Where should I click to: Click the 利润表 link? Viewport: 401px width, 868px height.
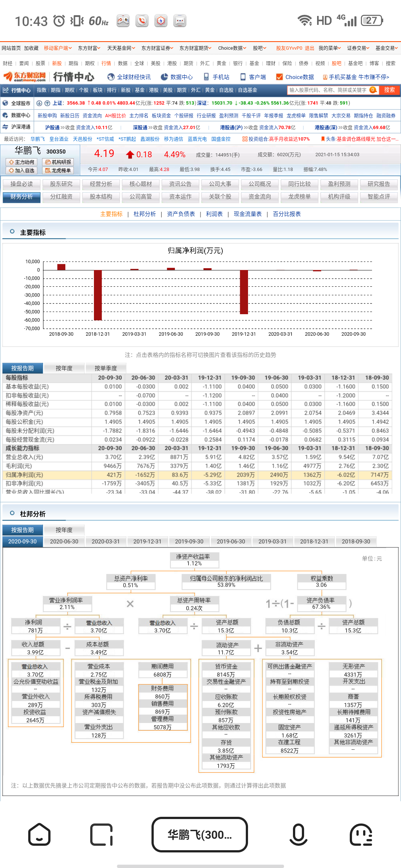[214, 214]
